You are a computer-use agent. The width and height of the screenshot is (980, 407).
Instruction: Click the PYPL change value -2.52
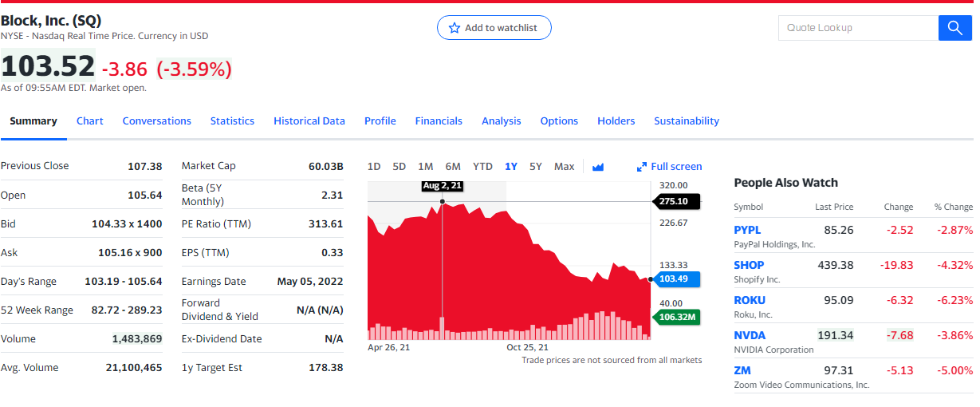(x=899, y=230)
